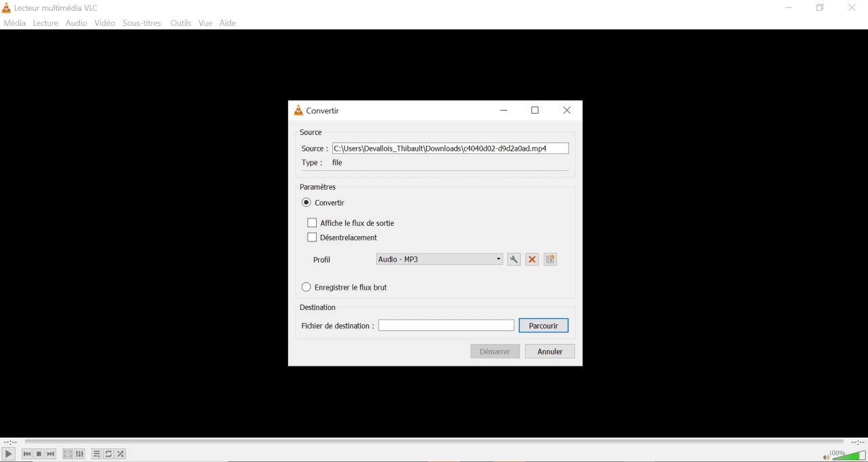Viewport: 868px width, 462px height.
Task: Click Parcourir to choose destination file
Action: [x=543, y=326]
